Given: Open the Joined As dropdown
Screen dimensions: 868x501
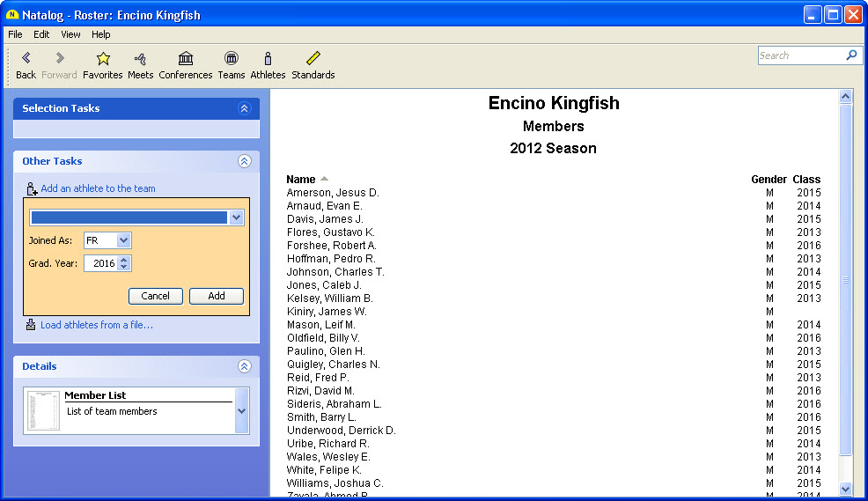Looking at the screenshot, I should [123, 240].
